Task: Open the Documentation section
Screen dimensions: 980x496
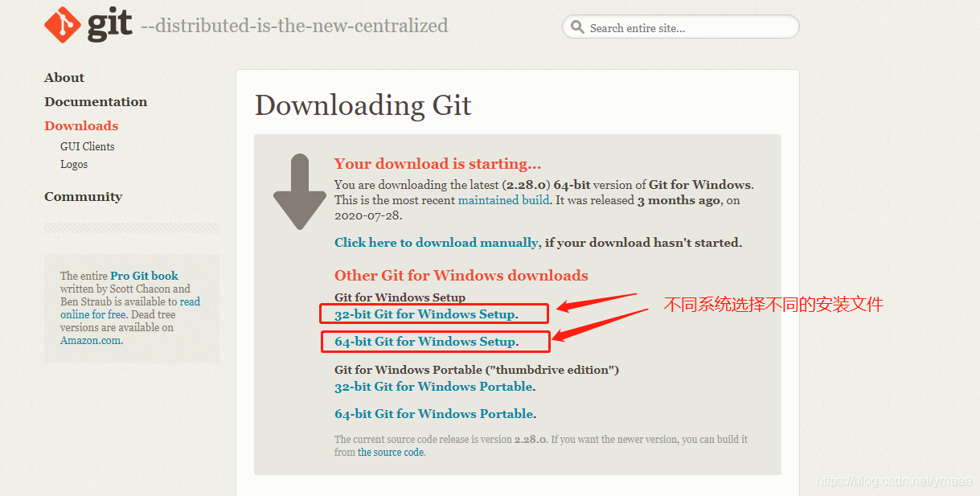Action: pyautogui.click(x=96, y=101)
